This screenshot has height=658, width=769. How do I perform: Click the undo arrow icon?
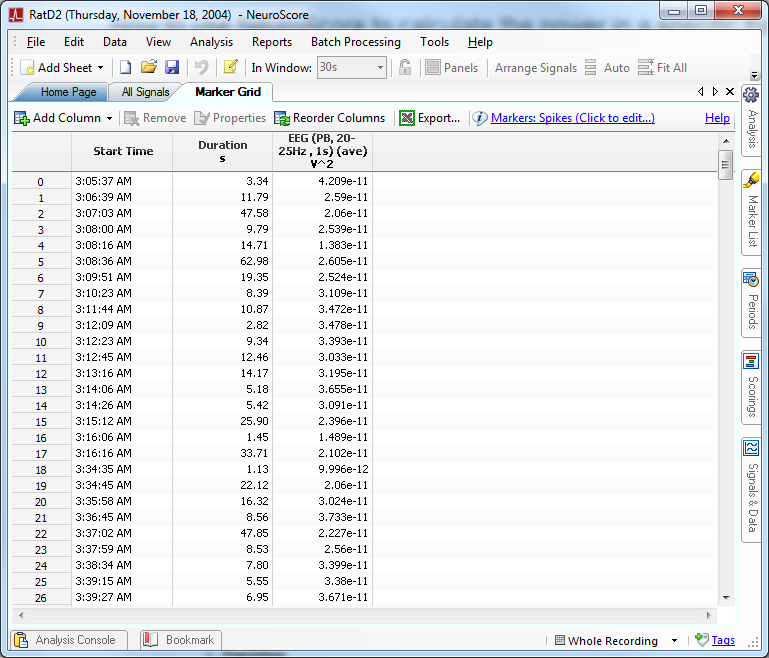[202, 67]
